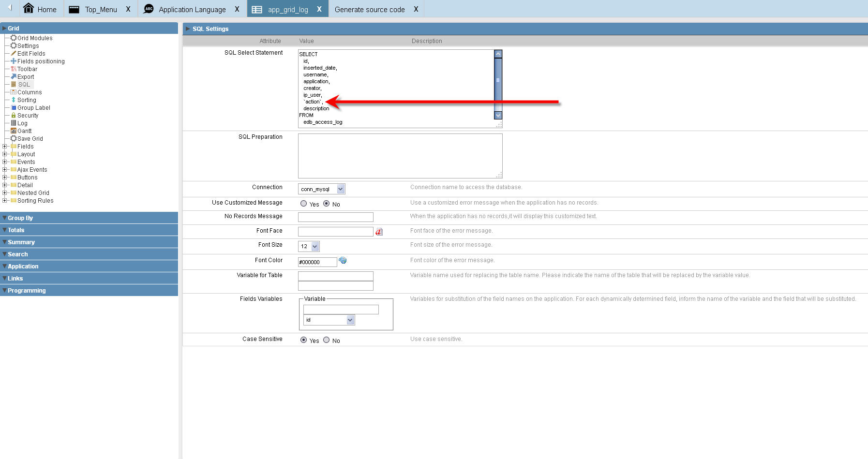Viewport: 868px width, 459px height.
Task: Click the Toolbar tree icon
Action: click(x=14, y=69)
